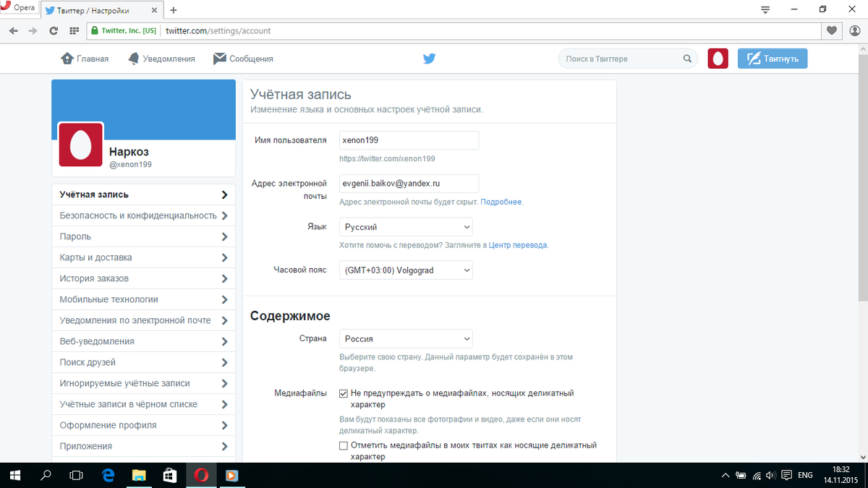Go to Главная home page

pos(85,59)
